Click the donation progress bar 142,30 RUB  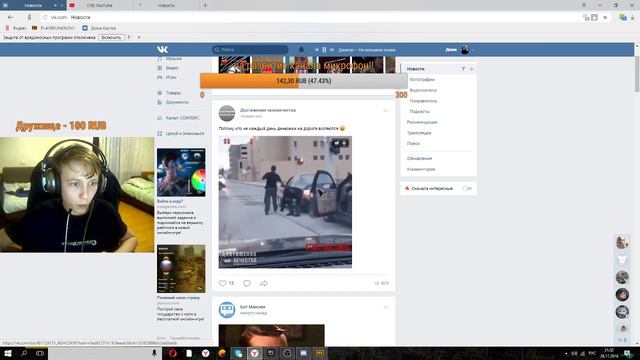(304, 81)
